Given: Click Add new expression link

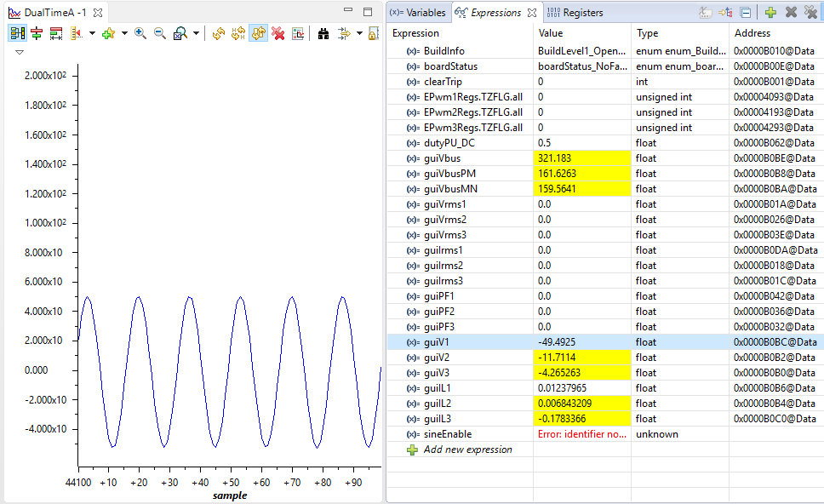Looking at the screenshot, I should tap(467, 450).
